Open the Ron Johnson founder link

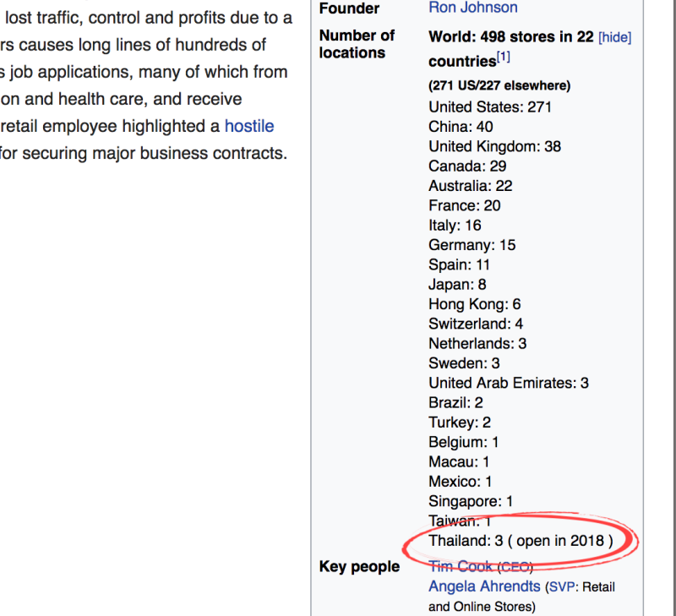[x=472, y=8]
